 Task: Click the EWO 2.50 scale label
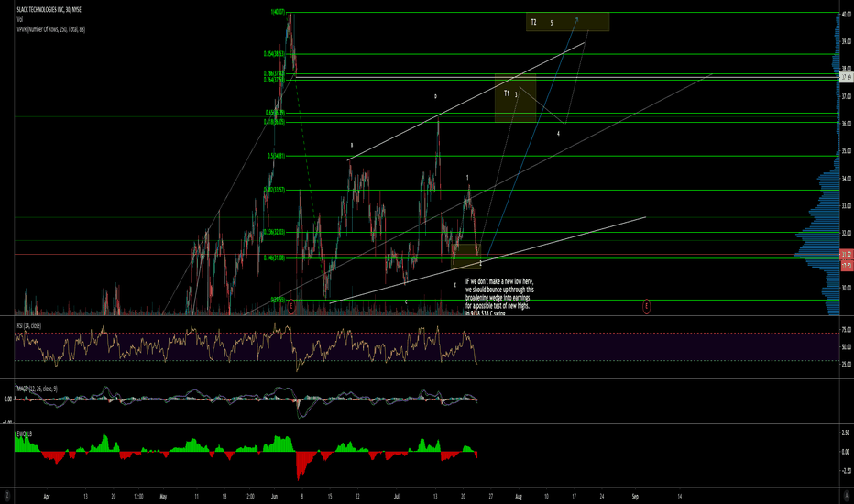tap(847, 433)
